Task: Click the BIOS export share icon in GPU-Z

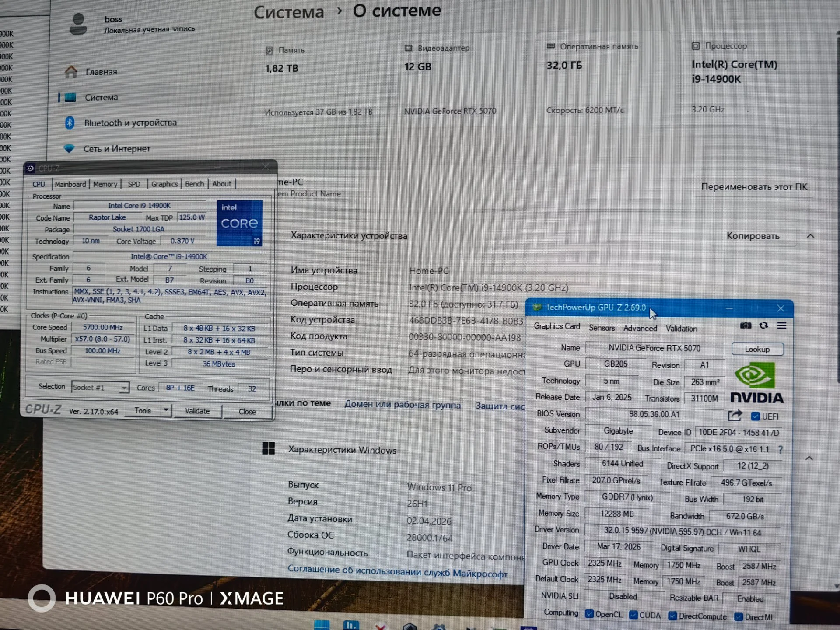Action: coord(735,415)
